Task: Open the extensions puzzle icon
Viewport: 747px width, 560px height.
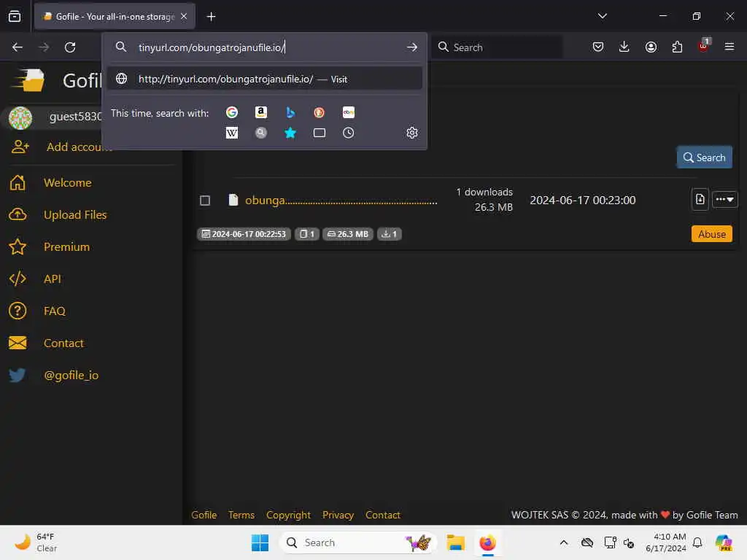Action: pos(677,47)
